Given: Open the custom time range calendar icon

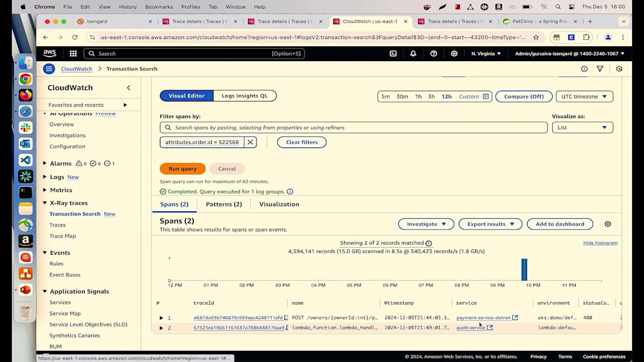Looking at the screenshot, I should pos(486,97).
